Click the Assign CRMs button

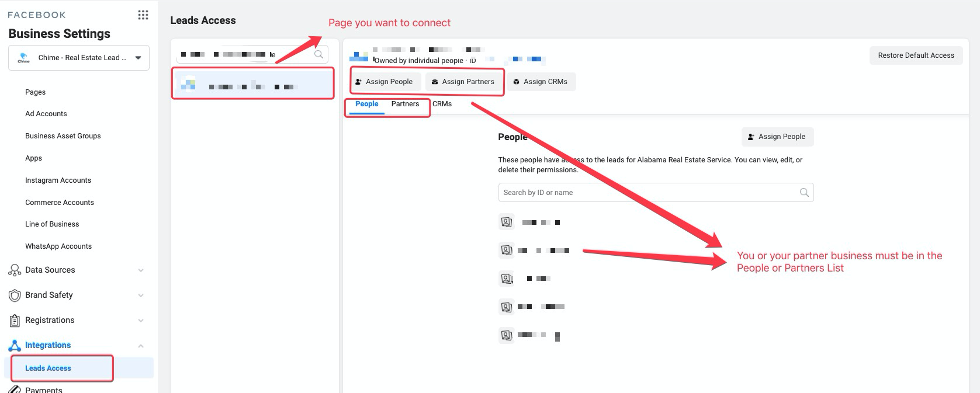[541, 82]
